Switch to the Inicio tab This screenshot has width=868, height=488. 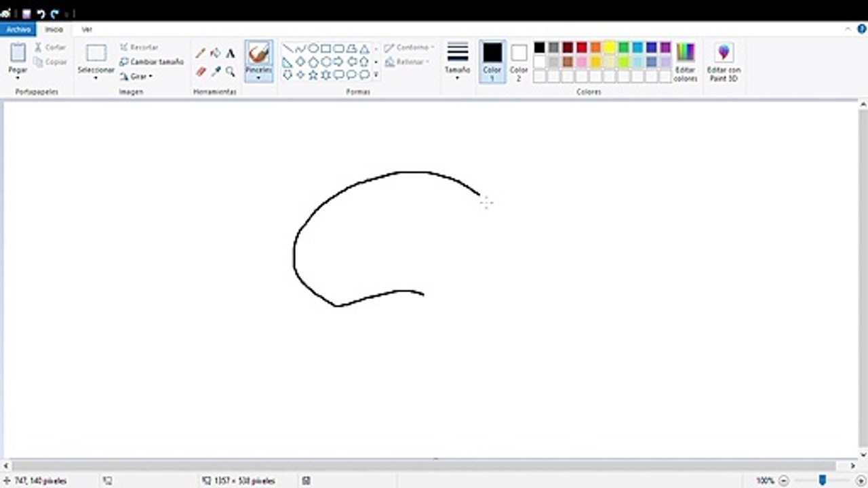pos(54,29)
